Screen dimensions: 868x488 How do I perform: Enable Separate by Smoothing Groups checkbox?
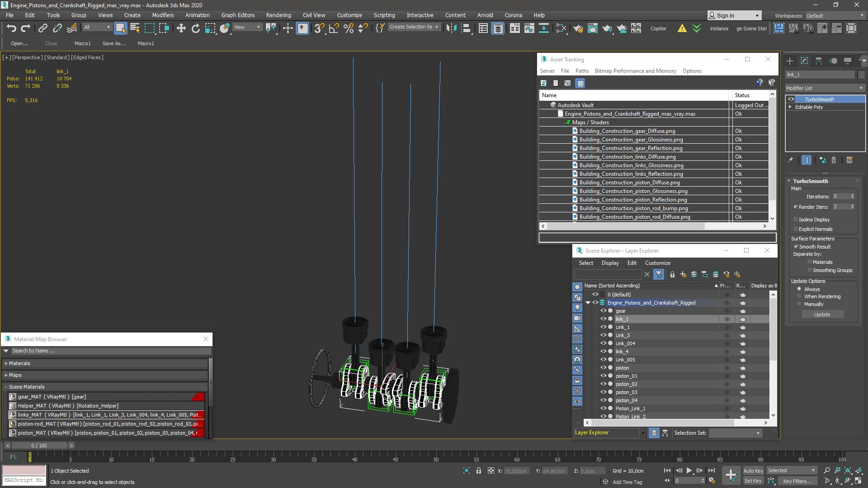810,270
